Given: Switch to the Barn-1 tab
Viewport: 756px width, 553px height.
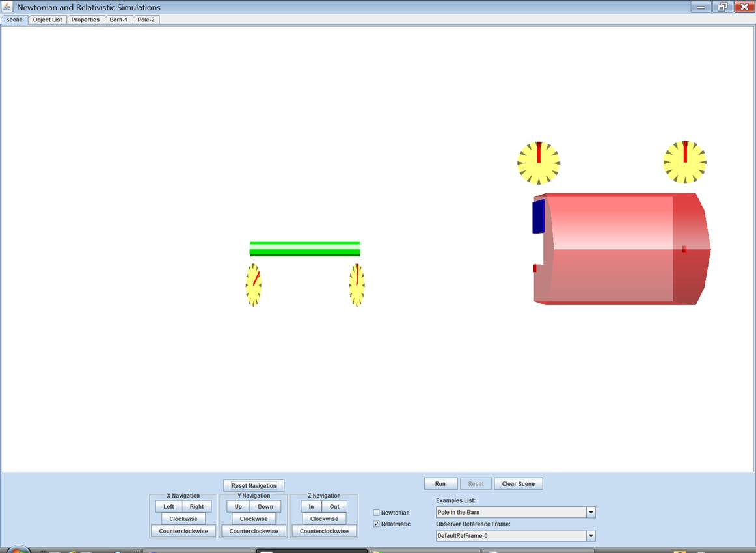Looking at the screenshot, I should (x=118, y=20).
